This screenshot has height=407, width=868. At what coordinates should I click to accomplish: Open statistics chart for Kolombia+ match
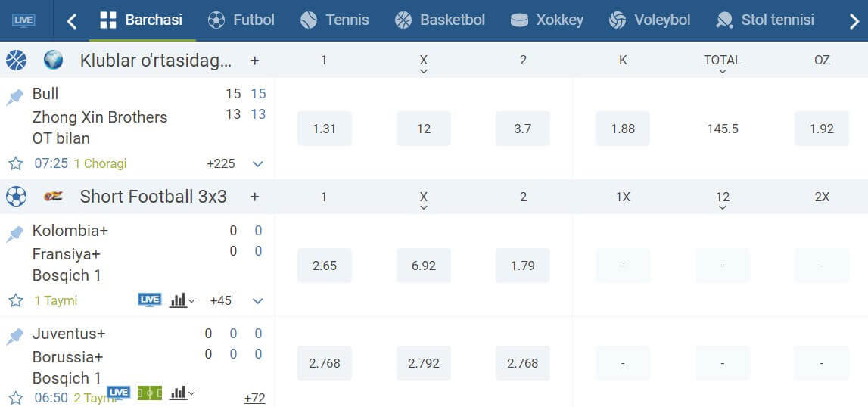click(182, 300)
